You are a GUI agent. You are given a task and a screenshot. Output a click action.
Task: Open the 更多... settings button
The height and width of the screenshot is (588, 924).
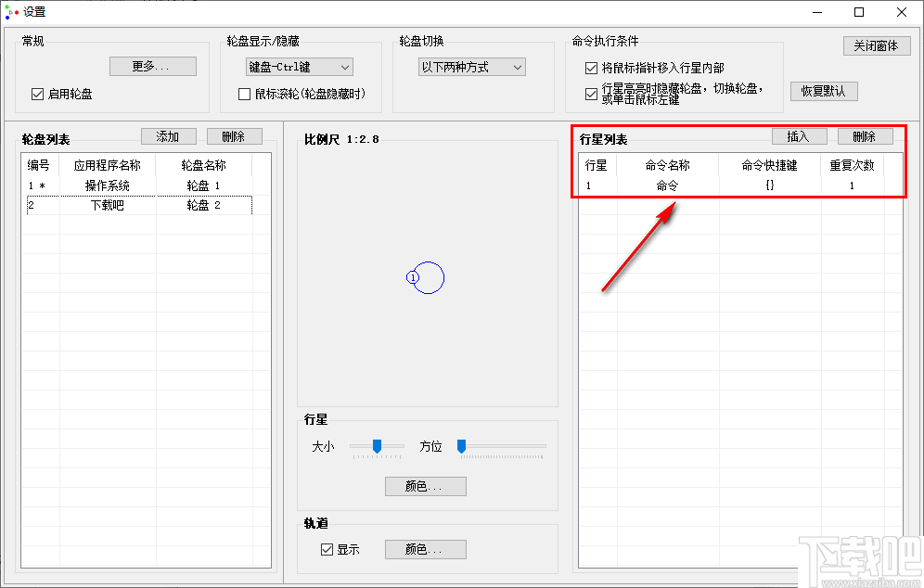(152, 66)
